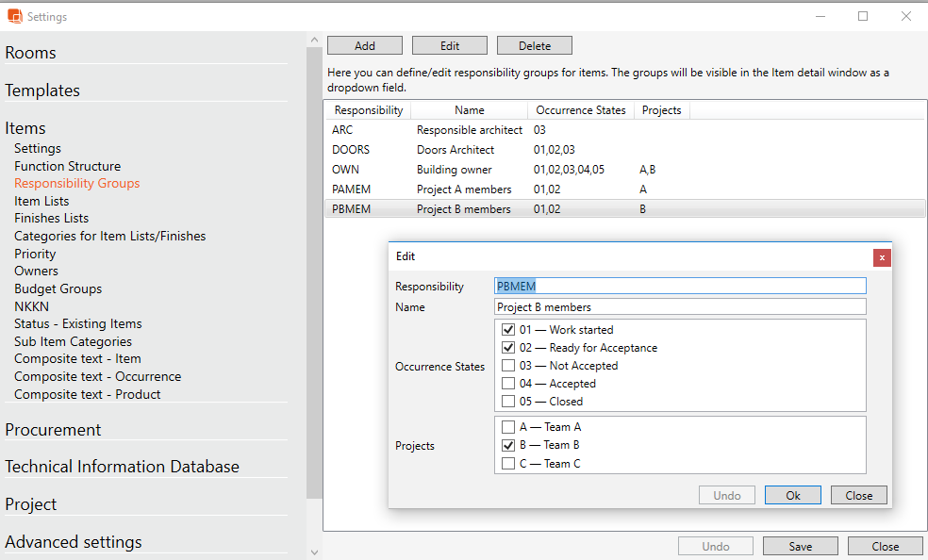Check the "A — Team A" project checkbox

tap(508, 426)
